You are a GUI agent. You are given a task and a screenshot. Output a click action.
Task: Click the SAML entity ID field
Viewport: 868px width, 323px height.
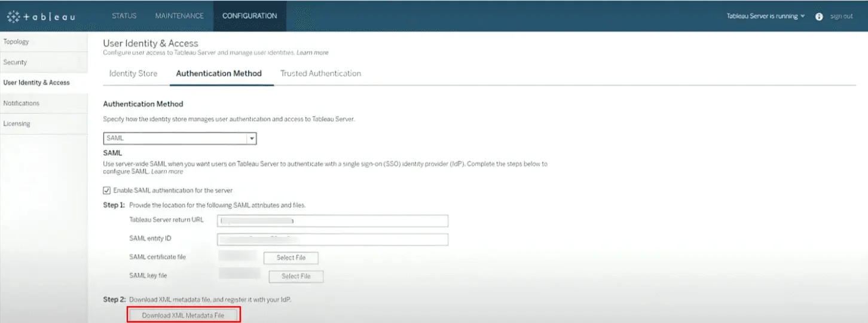click(x=333, y=239)
